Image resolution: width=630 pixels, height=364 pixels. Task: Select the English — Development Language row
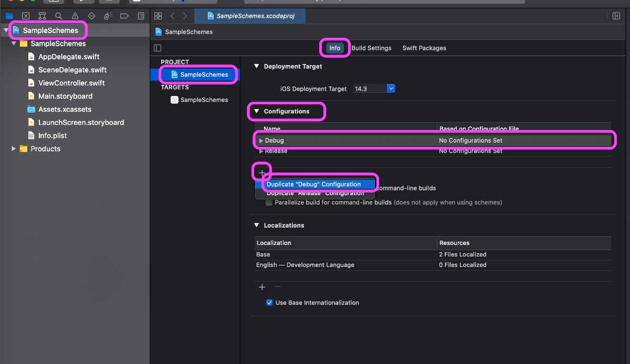433,265
